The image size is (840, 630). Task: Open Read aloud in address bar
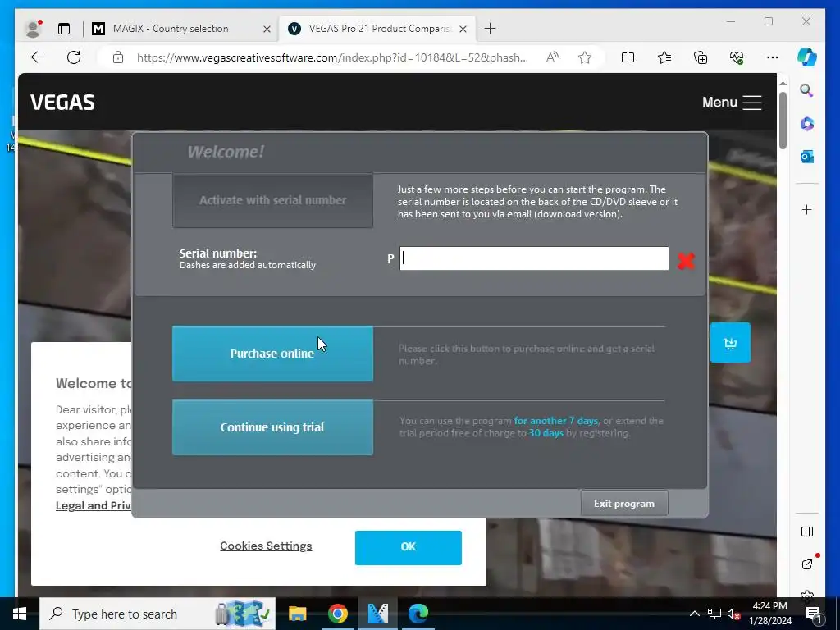552,57
